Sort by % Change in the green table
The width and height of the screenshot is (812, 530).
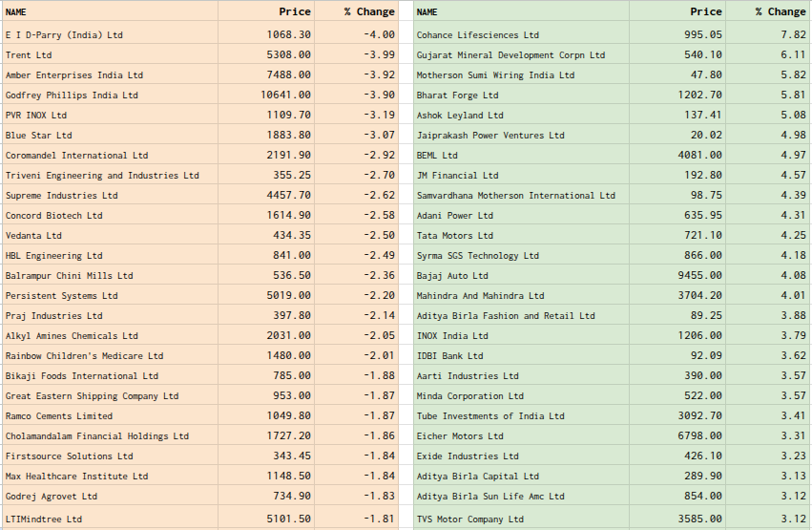[780, 11]
